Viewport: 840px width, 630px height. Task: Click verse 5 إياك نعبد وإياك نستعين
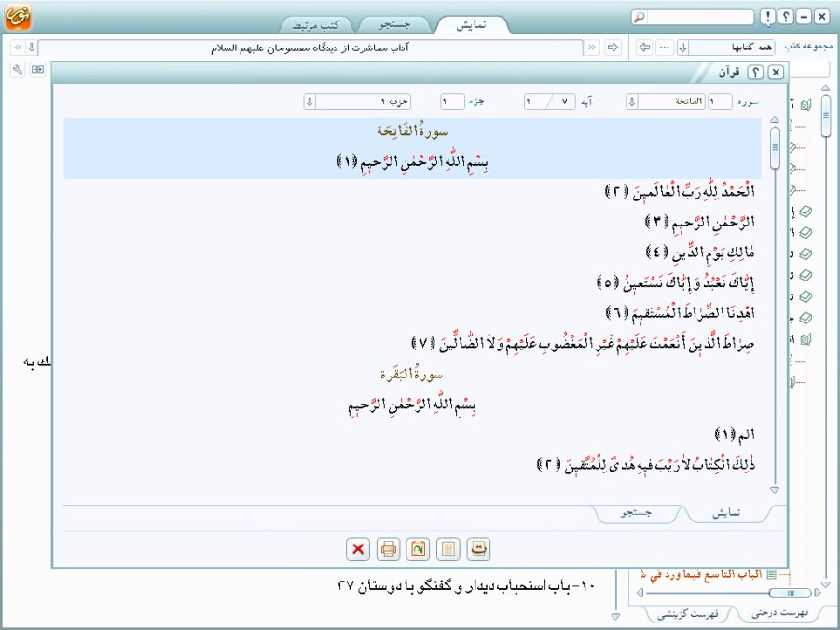[676, 281]
